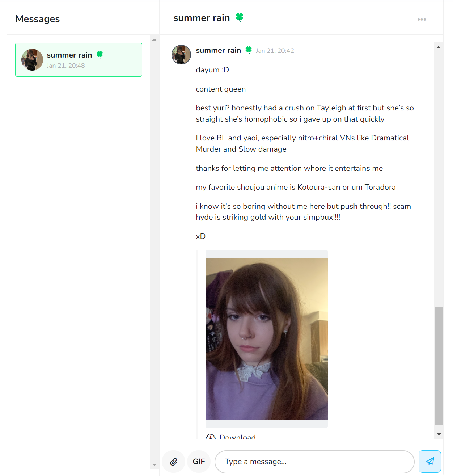453x476 pixels.
Task: Click the chat vertical scrollbar thumb
Action: [439, 366]
